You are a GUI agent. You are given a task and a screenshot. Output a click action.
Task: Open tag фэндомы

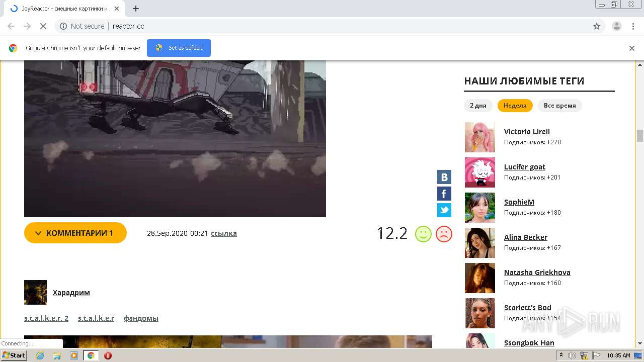tap(141, 318)
